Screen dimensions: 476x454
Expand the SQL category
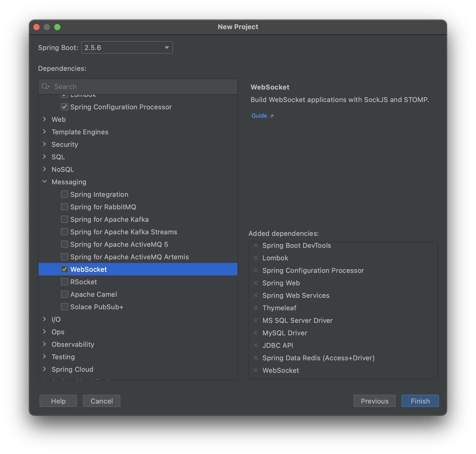(x=45, y=156)
